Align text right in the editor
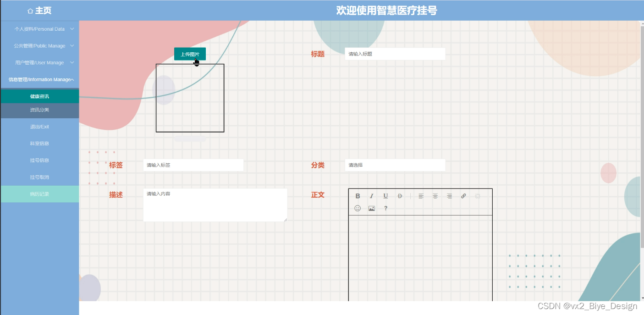This screenshot has height=315, width=644. [449, 196]
